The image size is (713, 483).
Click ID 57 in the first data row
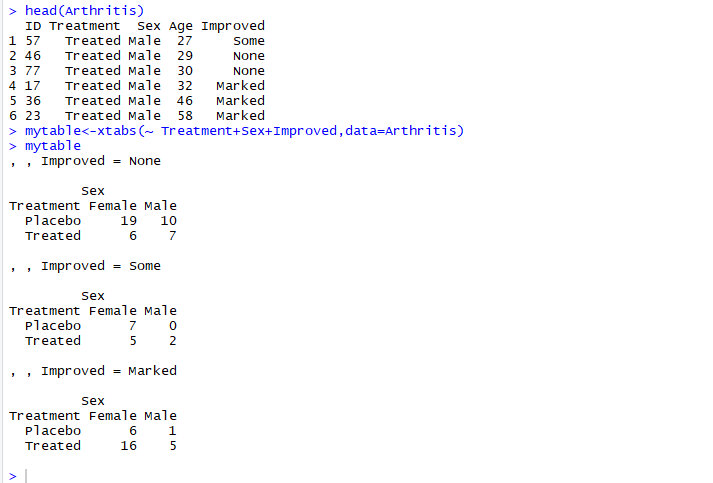(x=33, y=41)
